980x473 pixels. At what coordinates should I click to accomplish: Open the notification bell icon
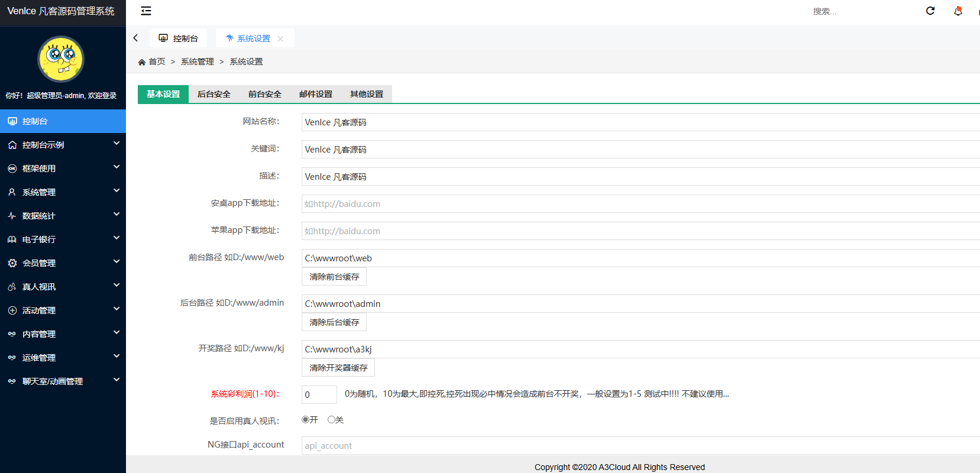click(x=958, y=11)
